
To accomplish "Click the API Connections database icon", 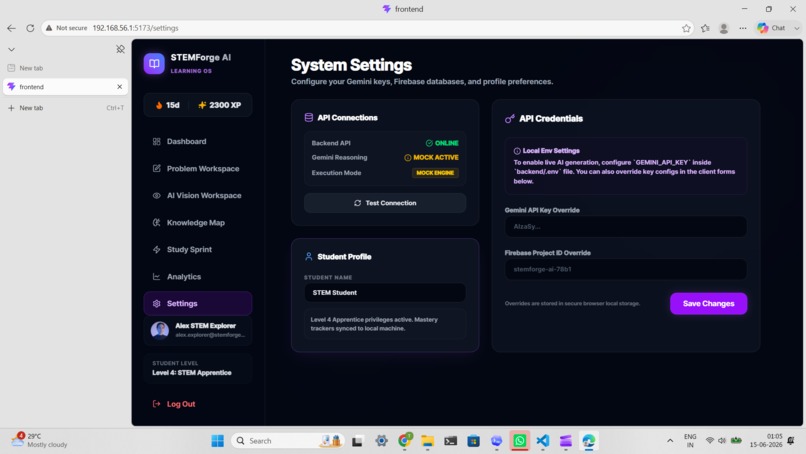I will [308, 118].
